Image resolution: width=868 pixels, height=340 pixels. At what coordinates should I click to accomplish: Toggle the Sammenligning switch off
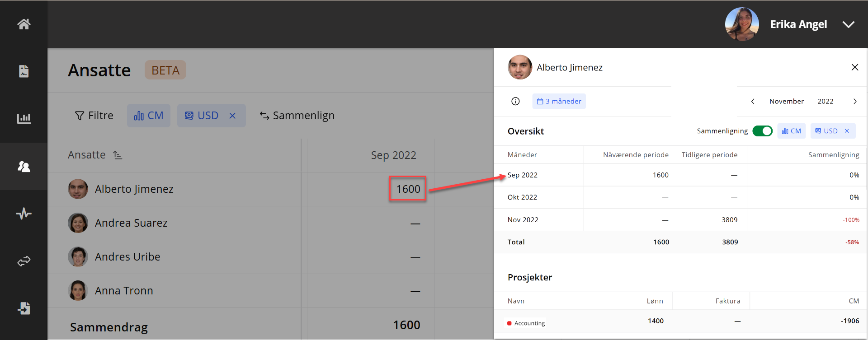pos(762,131)
